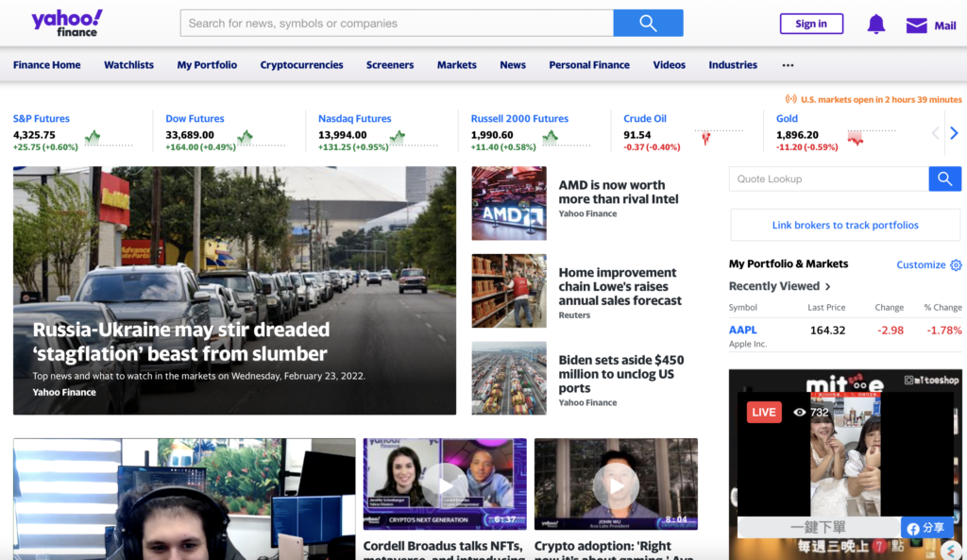Screen dimensions: 967x560
Task: Play the Cordell Broadus NFTs video
Action: tap(445, 484)
